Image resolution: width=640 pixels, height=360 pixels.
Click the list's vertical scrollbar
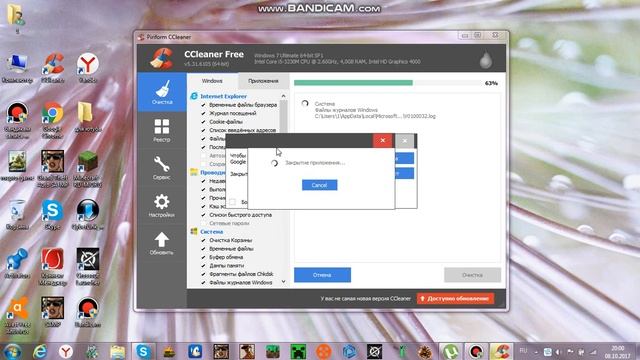283,189
